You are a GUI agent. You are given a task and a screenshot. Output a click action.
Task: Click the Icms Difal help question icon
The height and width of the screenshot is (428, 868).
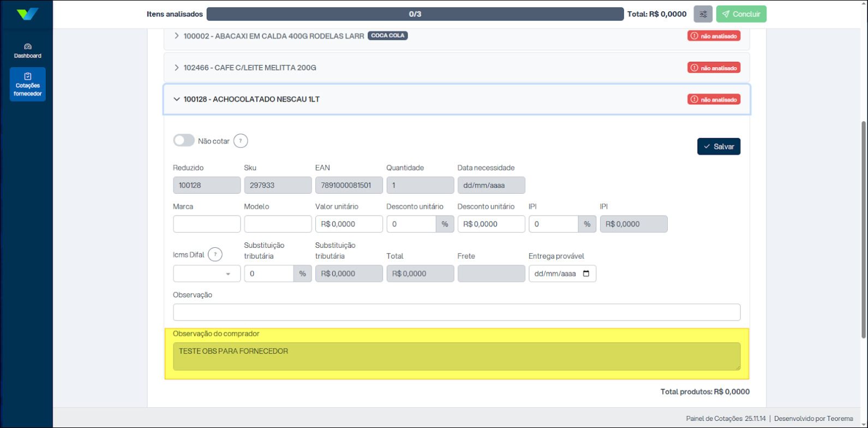(215, 254)
